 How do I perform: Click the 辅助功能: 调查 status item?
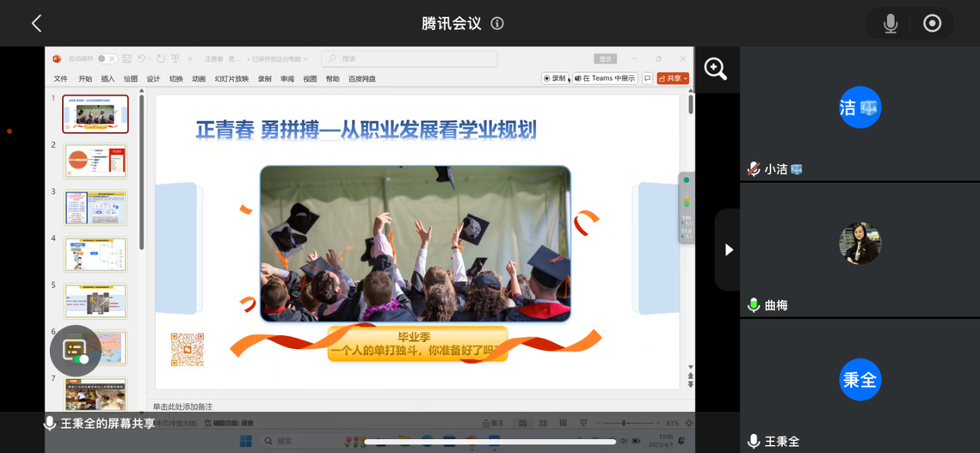tap(229, 423)
